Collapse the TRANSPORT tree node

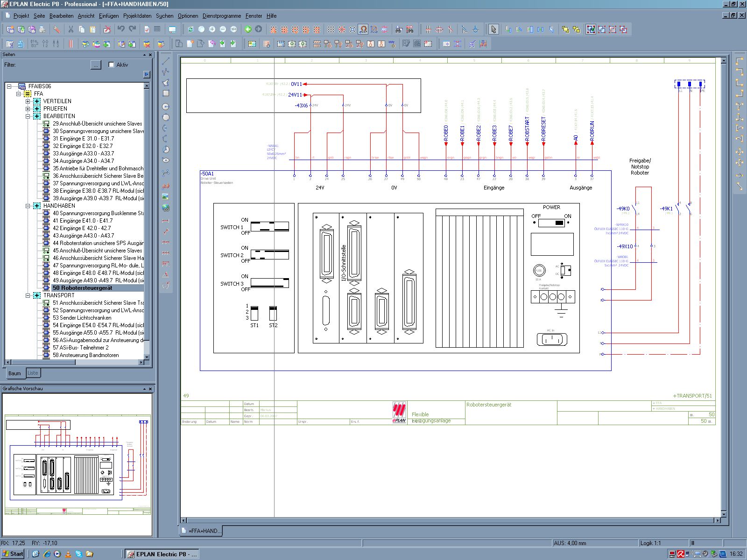[28, 295]
